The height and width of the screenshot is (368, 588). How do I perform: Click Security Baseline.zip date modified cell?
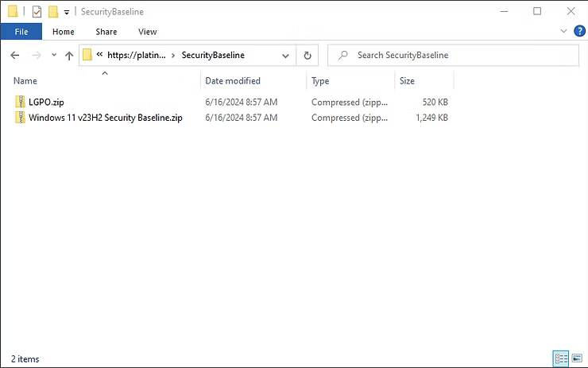pyautogui.click(x=241, y=118)
